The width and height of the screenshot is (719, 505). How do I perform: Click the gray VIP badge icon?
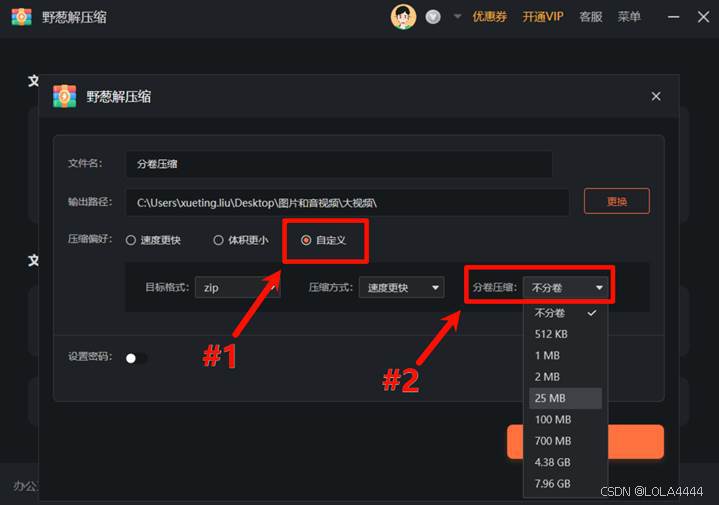[433, 17]
